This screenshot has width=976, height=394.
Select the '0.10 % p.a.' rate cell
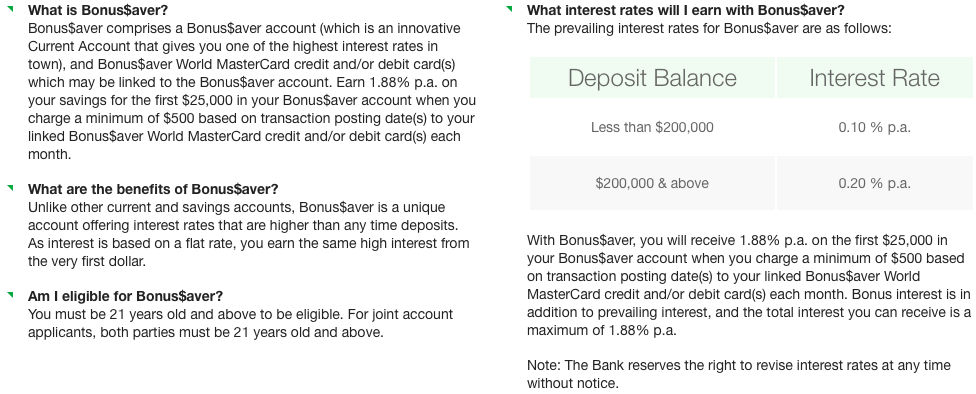pyautogui.click(x=875, y=127)
